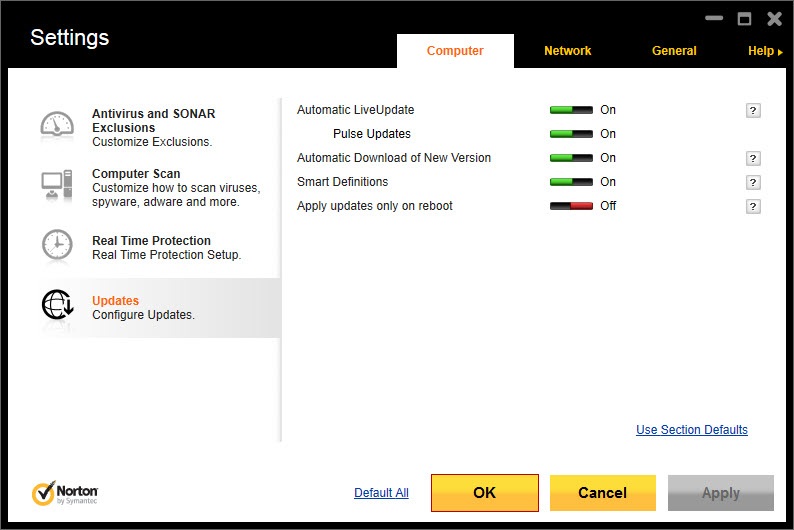
Task: Click the Off status text
Action: (608, 206)
